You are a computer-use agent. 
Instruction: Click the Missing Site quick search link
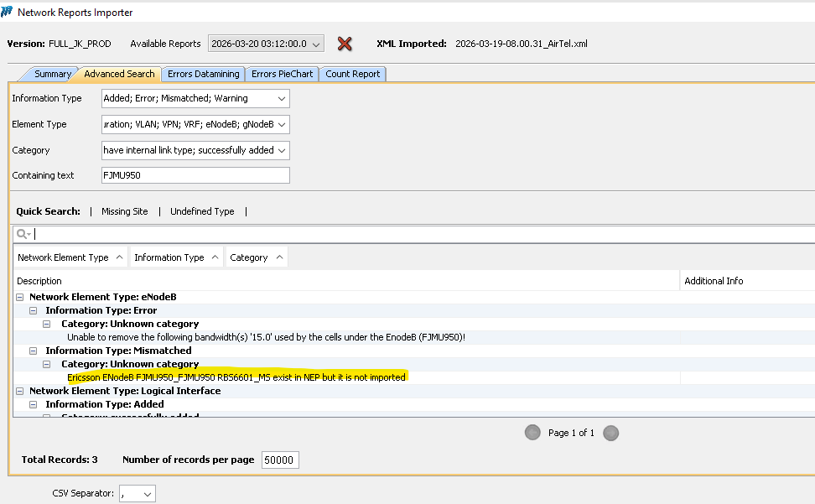pos(124,211)
